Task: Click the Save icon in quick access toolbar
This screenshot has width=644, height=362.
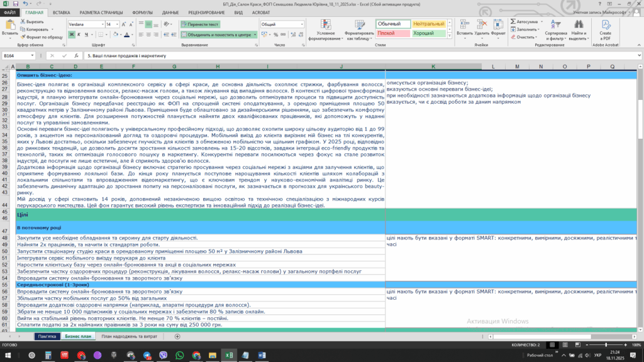Action: [14, 4]
